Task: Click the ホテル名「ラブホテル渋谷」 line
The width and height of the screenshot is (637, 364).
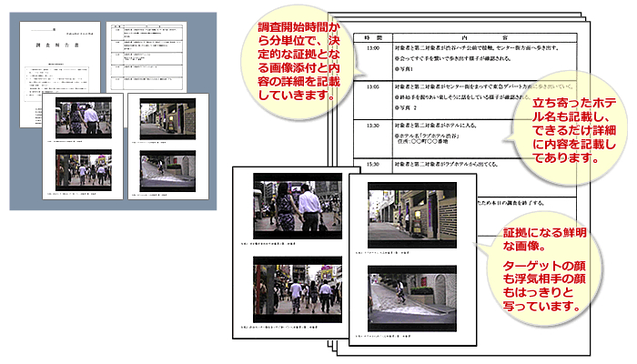Action: (427, 136)
